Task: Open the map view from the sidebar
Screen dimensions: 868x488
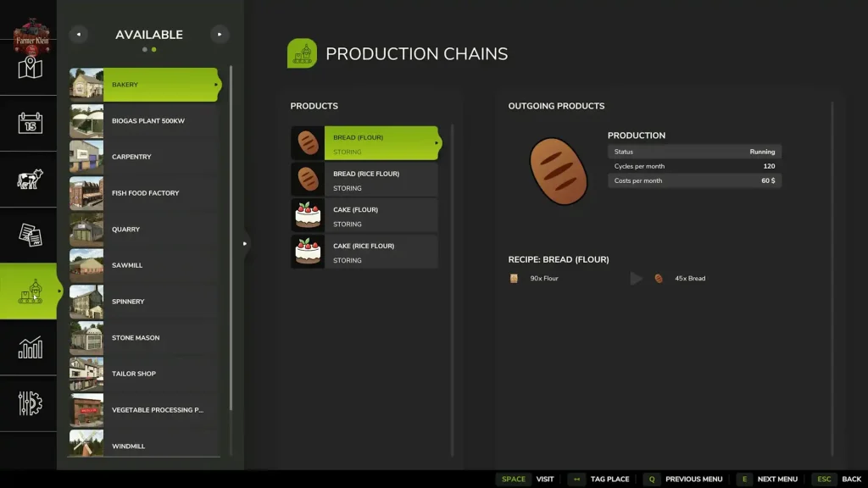Action: (29, 69)
